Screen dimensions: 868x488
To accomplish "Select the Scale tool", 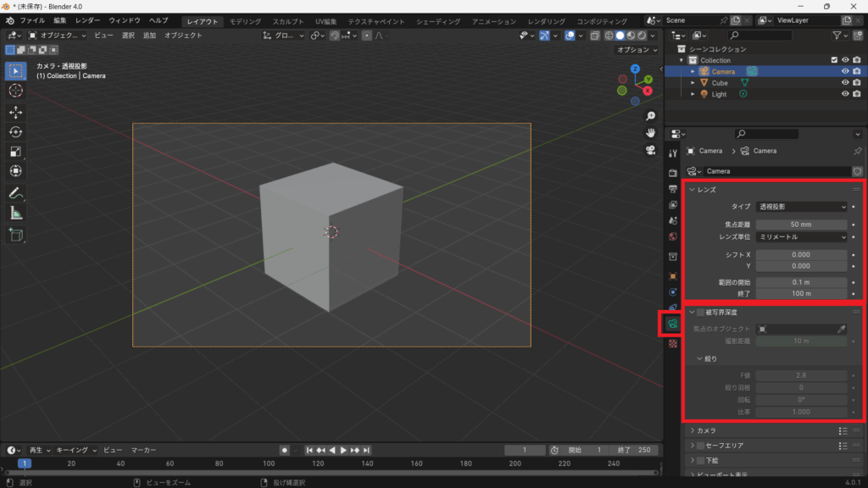I will click(15, 152).
